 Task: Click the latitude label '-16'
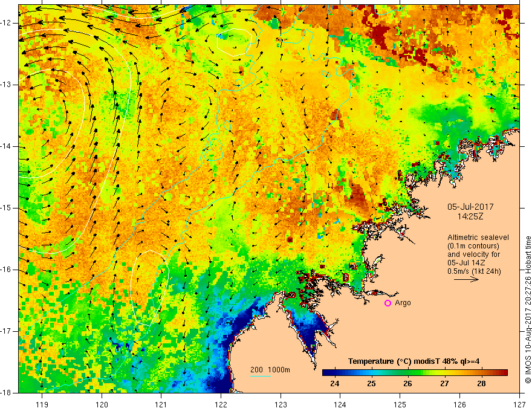pyautogui.click(x=6, y=270)
